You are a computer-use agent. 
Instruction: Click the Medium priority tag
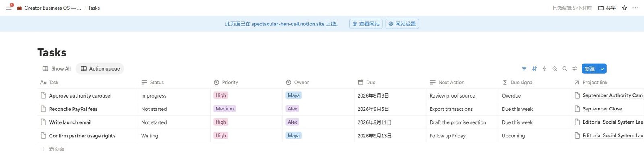pos(225,109)
